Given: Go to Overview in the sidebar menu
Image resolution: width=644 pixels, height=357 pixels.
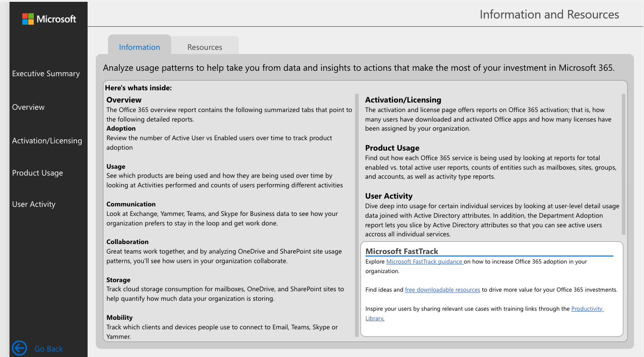Looking at the screenshot, I should (28, 107).
